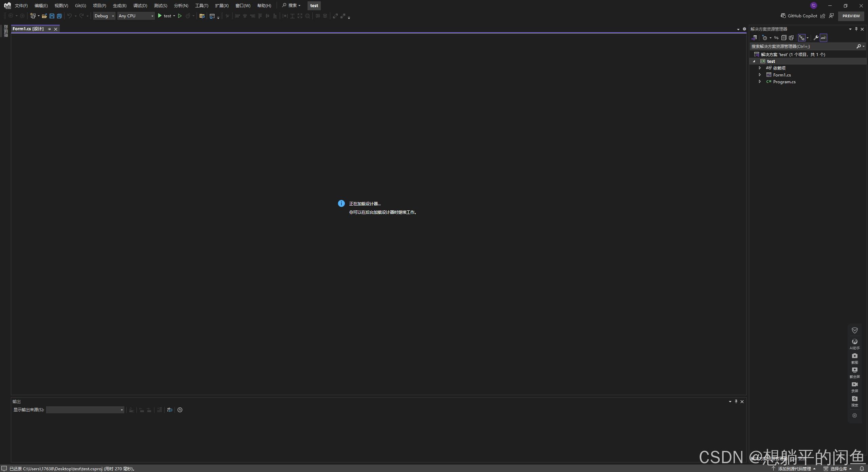Toggle pin on the Output panel
The height and width of the screenshot is (472, 868).
(736, 402)
